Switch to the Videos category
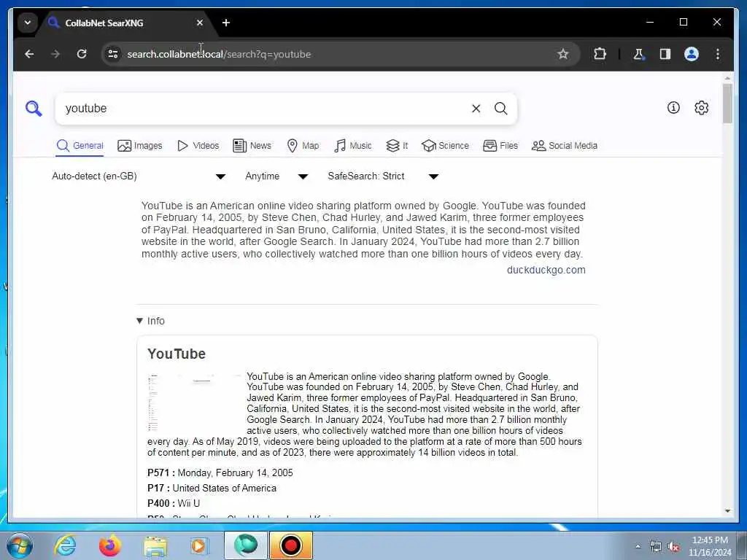The image size is (747, 560). [x=198, y=146]
